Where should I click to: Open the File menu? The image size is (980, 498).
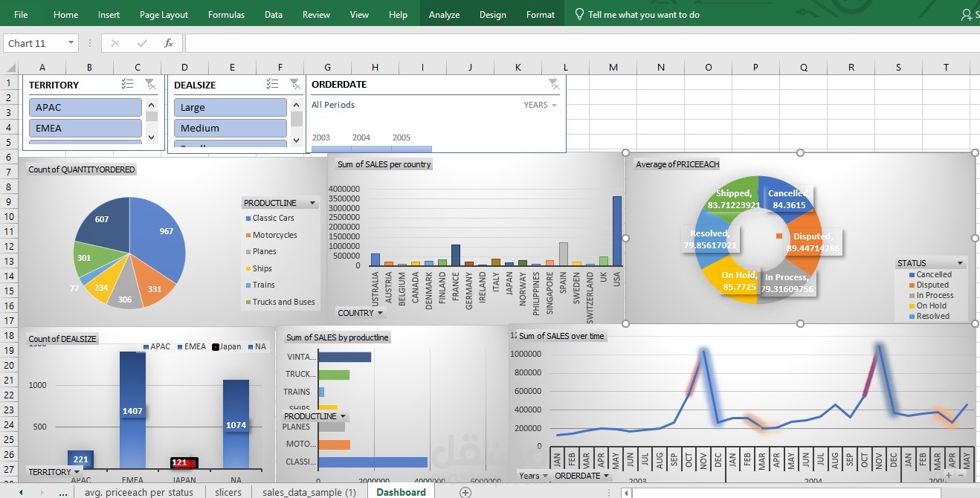tap(21, 14)
